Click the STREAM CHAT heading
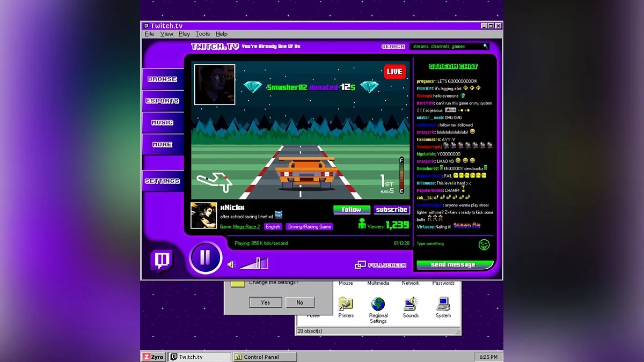This screenshot has width=644, height=362. point(453,67)
